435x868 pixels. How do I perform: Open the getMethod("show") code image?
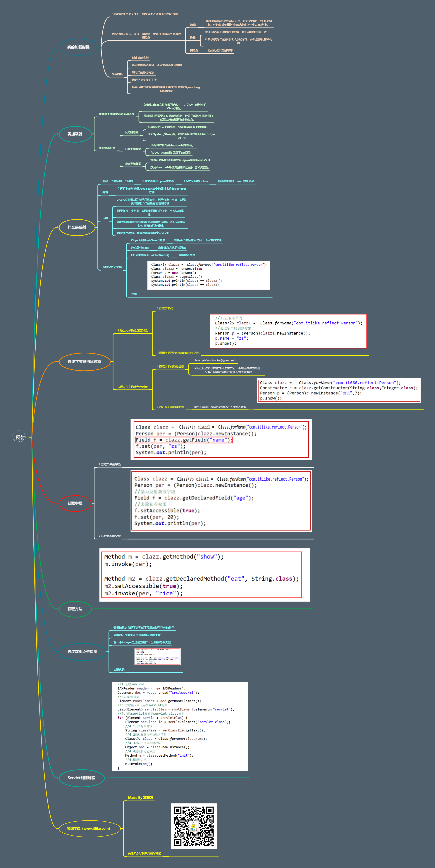[205, 575]
